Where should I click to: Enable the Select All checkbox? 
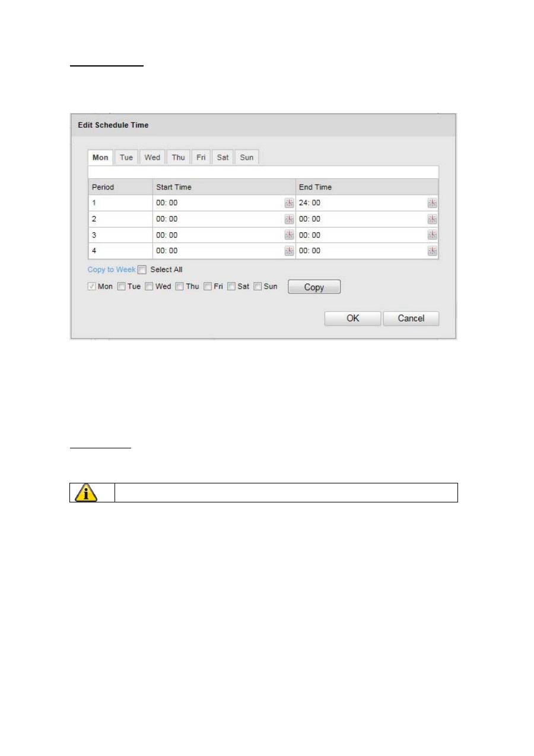coord(142,270)
